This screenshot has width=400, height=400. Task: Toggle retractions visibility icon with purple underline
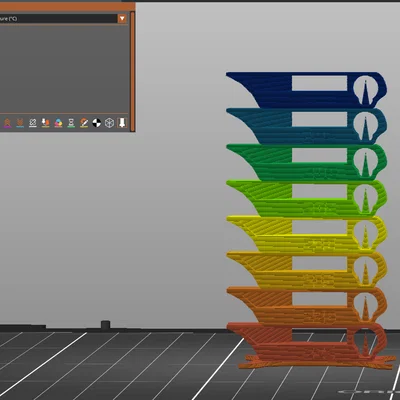coord(7,123)
